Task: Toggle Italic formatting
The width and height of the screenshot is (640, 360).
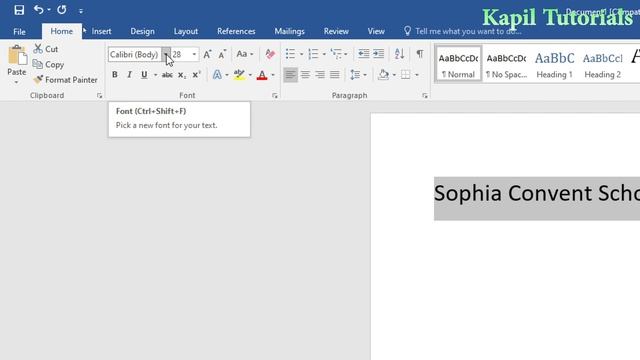Action: point(129,75)
